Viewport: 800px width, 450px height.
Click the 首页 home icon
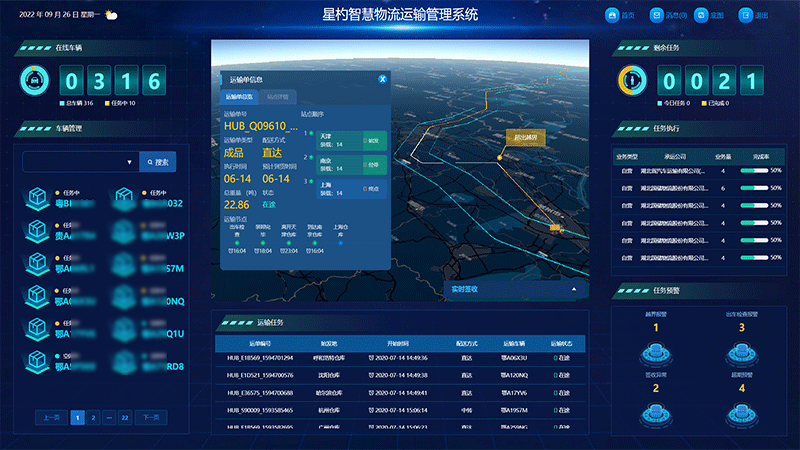pyautogui.click(x=613, y=15)
